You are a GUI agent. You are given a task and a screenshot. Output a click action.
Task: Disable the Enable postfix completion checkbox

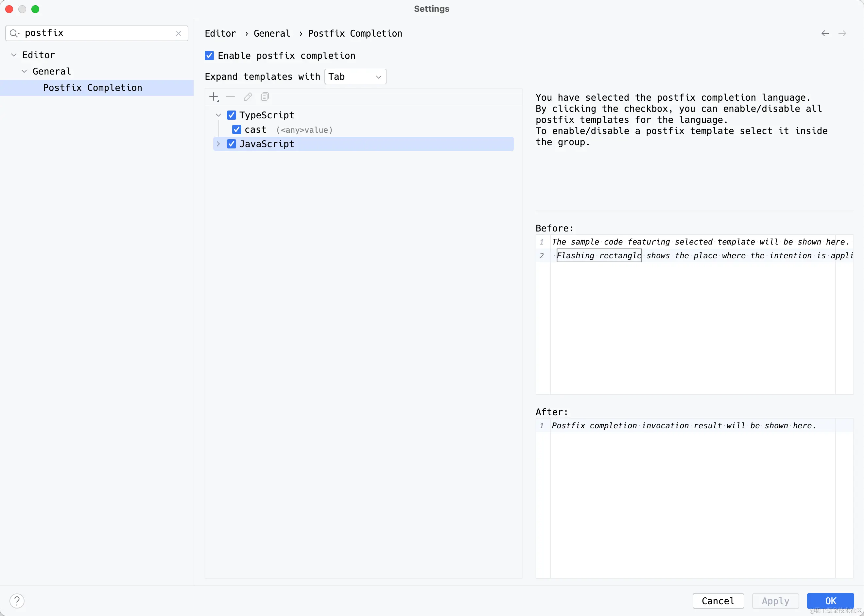[209, 56]
